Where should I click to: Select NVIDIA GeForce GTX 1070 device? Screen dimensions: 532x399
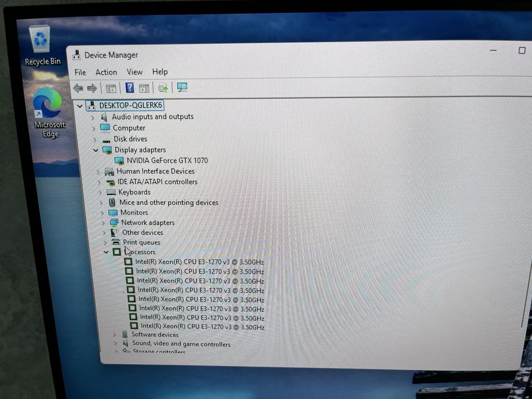(167, 161)
